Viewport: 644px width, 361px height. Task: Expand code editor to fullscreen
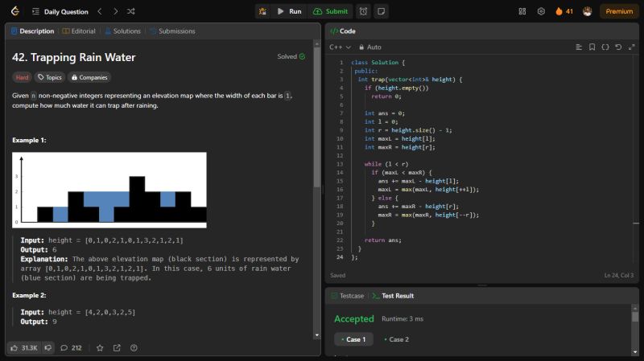pyautogui.click(x=631, y=47)
